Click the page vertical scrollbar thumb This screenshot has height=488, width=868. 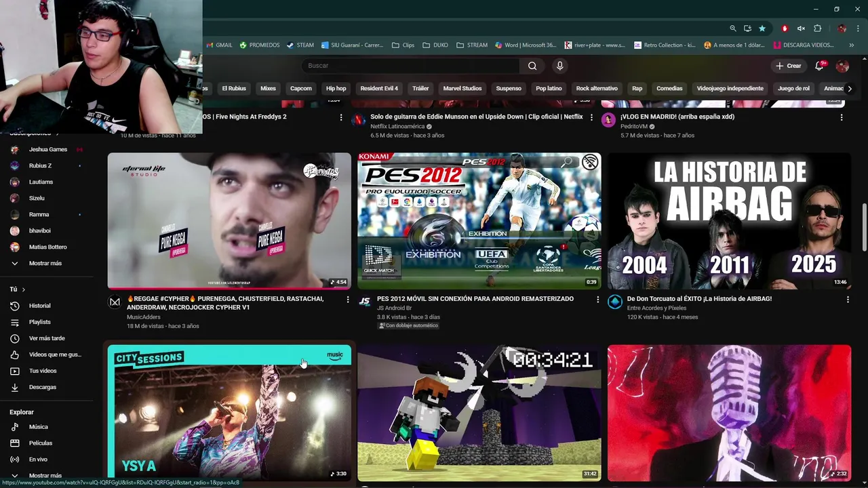864,227
